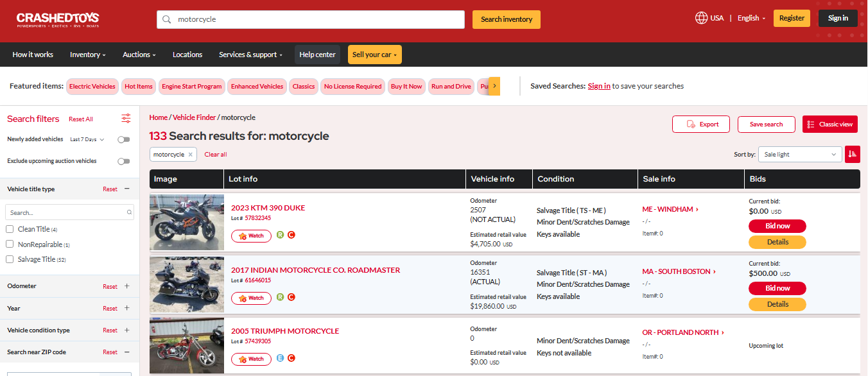Screen dimensions: 868x376
Task: Click green R badge on Indian Roadmaster
Action: 280,297
